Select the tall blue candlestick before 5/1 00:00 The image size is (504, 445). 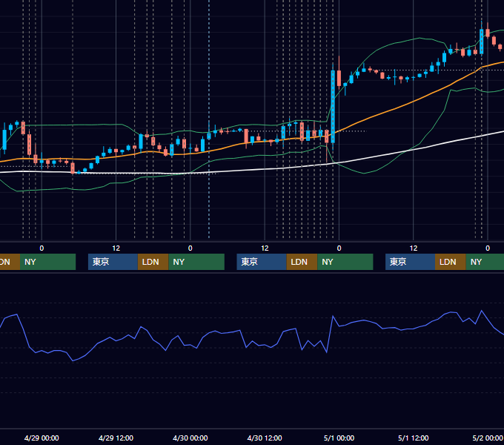coord(333,107)
